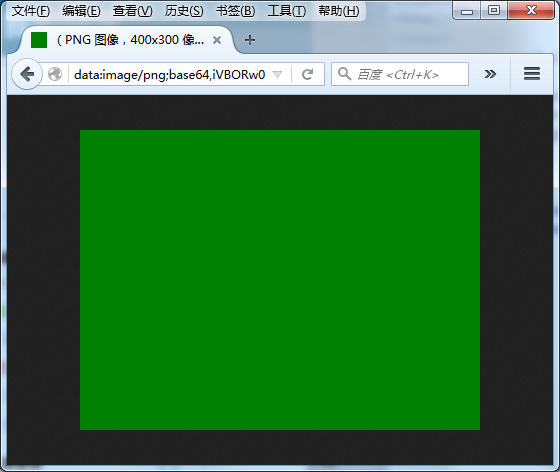
Task: Reload the page with the refresh icon
Action: pyautogui.click(x=308, y=74)
